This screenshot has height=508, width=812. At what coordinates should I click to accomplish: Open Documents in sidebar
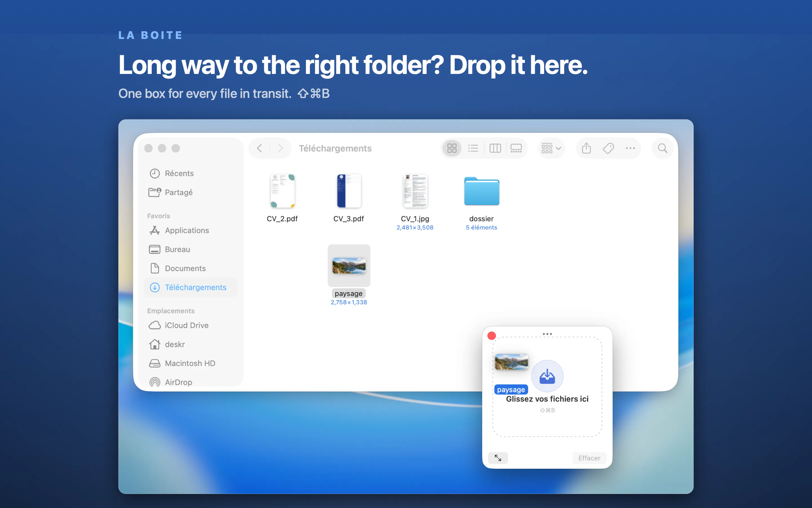coord(190,268)
